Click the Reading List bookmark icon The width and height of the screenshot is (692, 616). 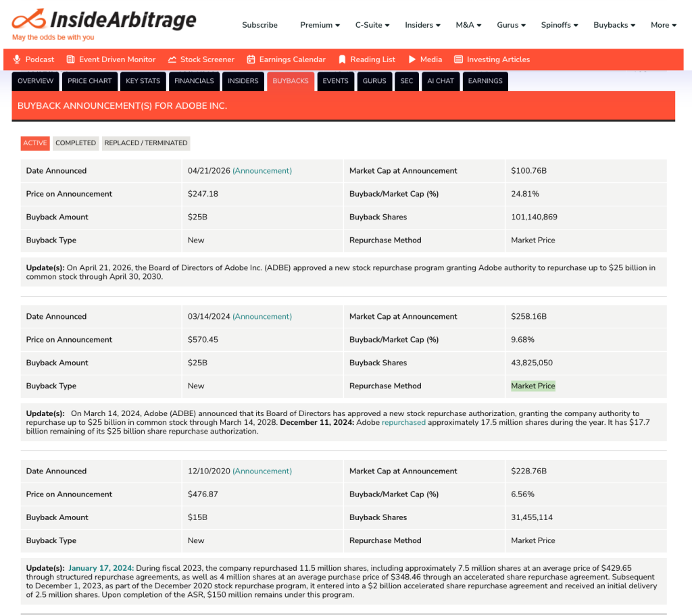[342, 59]
